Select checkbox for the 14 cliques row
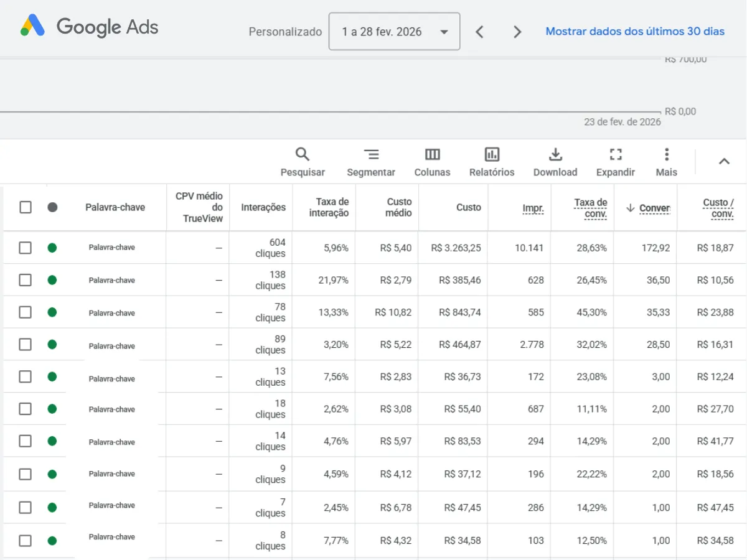Image resolution: width=747 pixels, height=560 pixels. [x=25, y=441]
